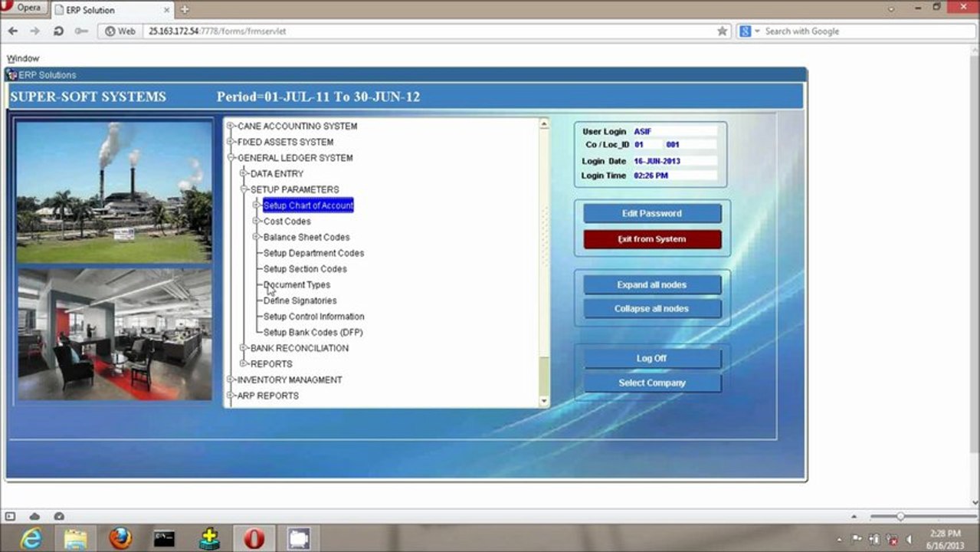Click the office interior photo
This screenshot has height=552, width=980.
coord(114,334)
